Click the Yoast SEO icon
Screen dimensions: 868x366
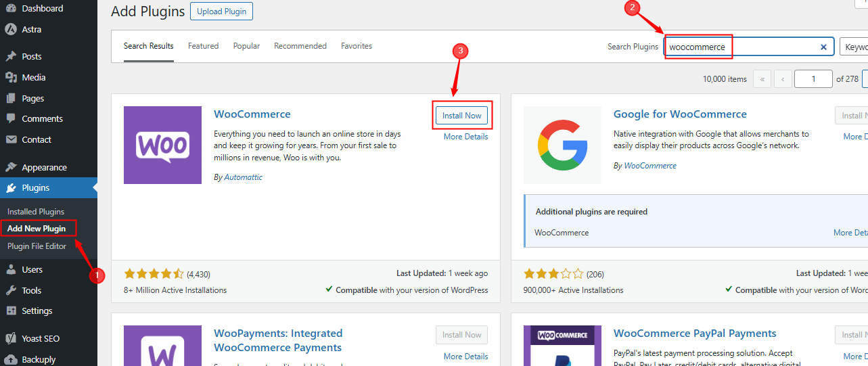click(x=11, y=339)
